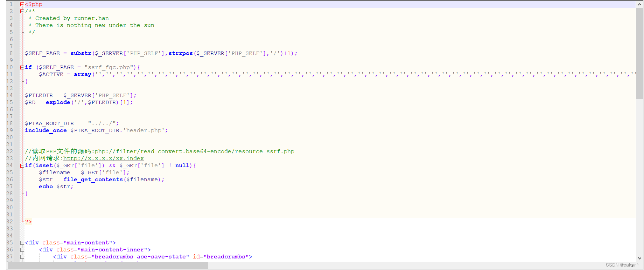Click the 'Created by runner.han' comment
The height and width of the screenshot is (270, 644).
click(x=72, y=18)
